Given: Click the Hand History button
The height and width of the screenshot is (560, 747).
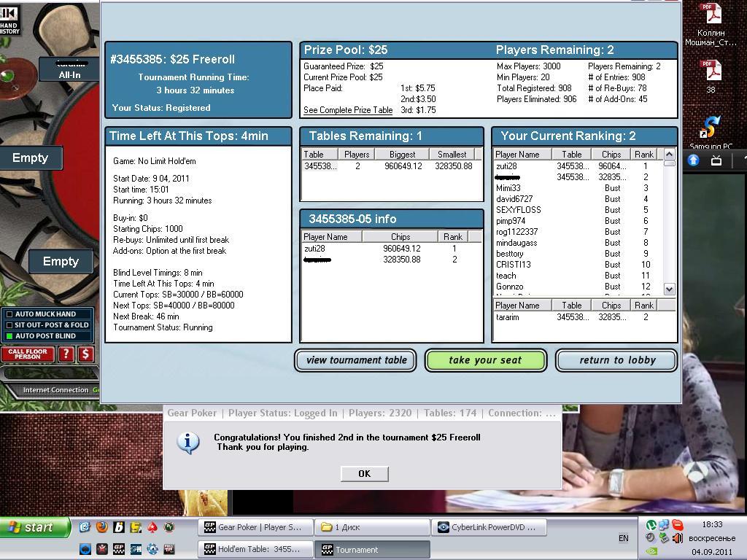Looking at the screenshot, I should pos(10,19).
